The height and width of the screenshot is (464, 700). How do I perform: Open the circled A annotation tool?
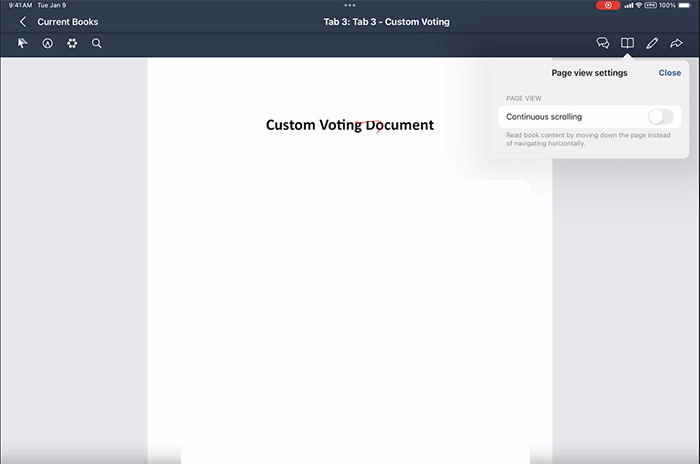click(47, 44)
